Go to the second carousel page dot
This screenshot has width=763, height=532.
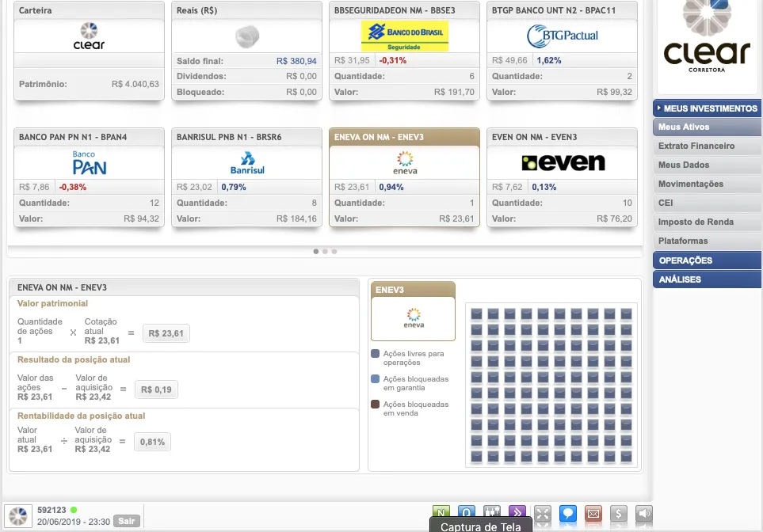[325, 251]
